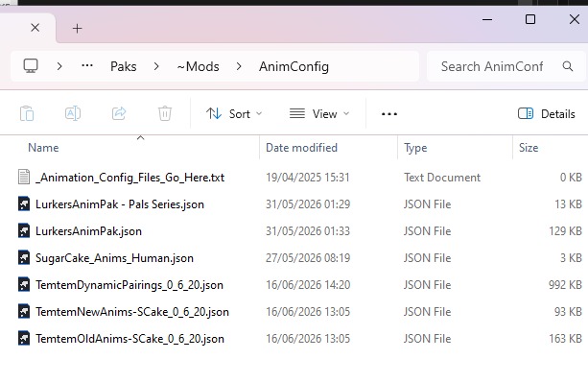Screen dimensions: 588x383
Task: Minimize the File Explorer window
Action: click(x=487, y=19)
